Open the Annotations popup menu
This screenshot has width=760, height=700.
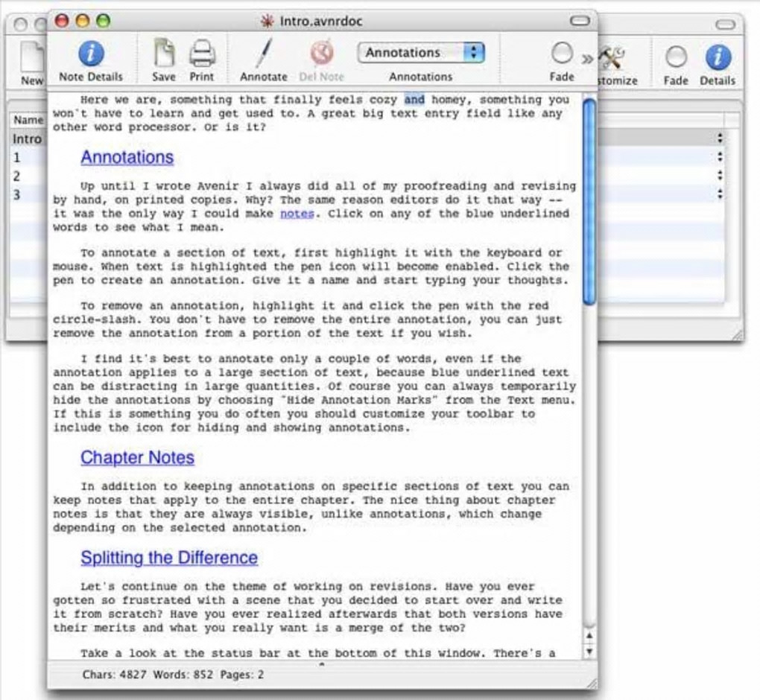(x=421, y=52)
